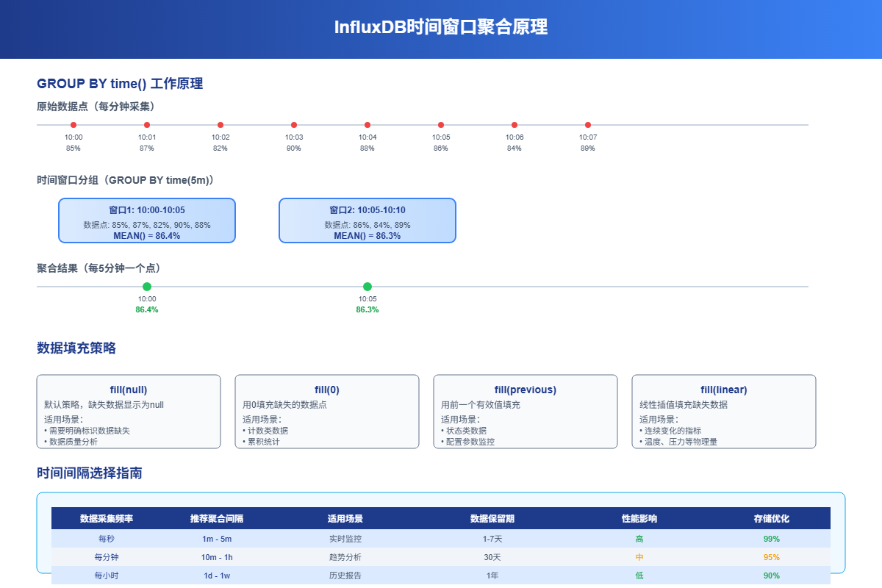The height and width of the screenshot is (588, 882).
Task: Open the fill(0) strategy card
Action: point(327,412)
